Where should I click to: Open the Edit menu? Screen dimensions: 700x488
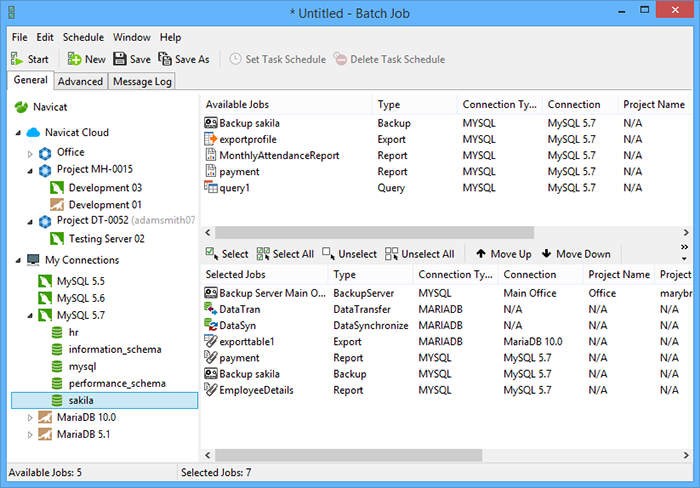pos(45,38)
